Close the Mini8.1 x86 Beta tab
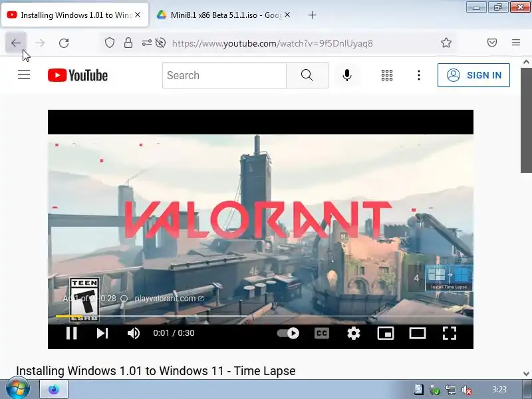 (287, 15)
